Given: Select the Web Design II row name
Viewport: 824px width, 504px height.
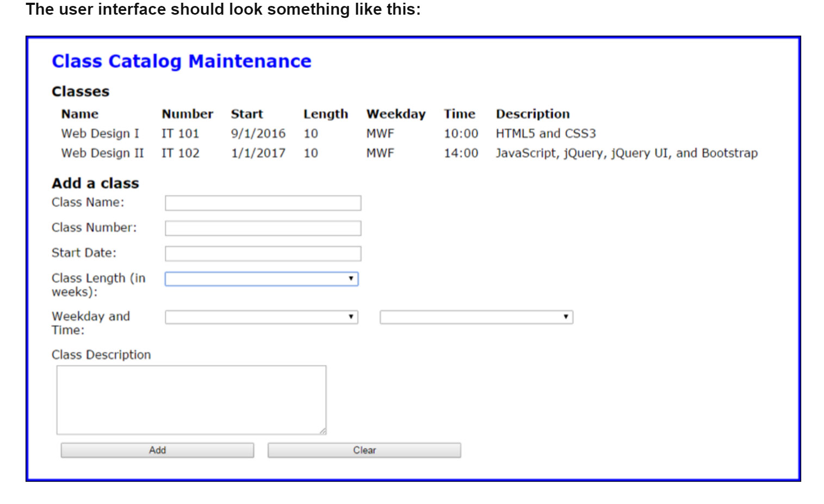Looking at the screenshot, I should [102, 153].
